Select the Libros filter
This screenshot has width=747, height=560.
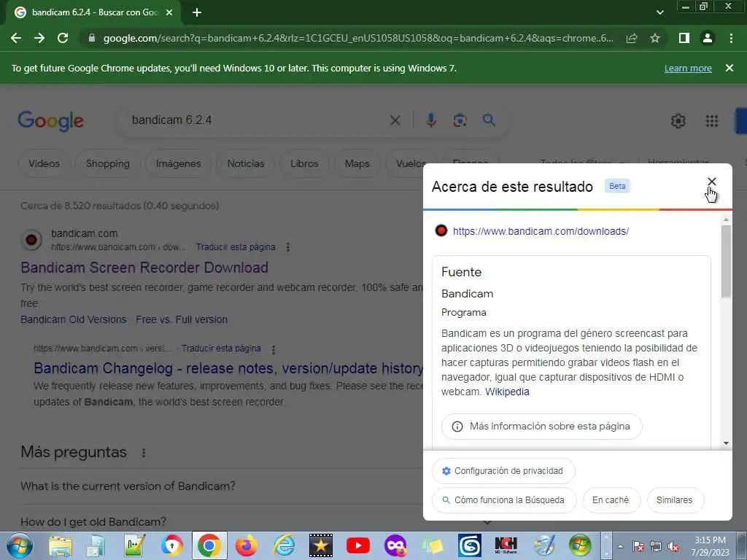pyautogui.click(x=304, y=163)
